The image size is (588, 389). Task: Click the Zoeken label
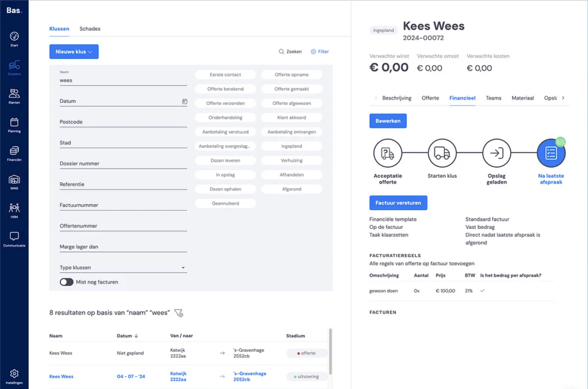(294, 51)
